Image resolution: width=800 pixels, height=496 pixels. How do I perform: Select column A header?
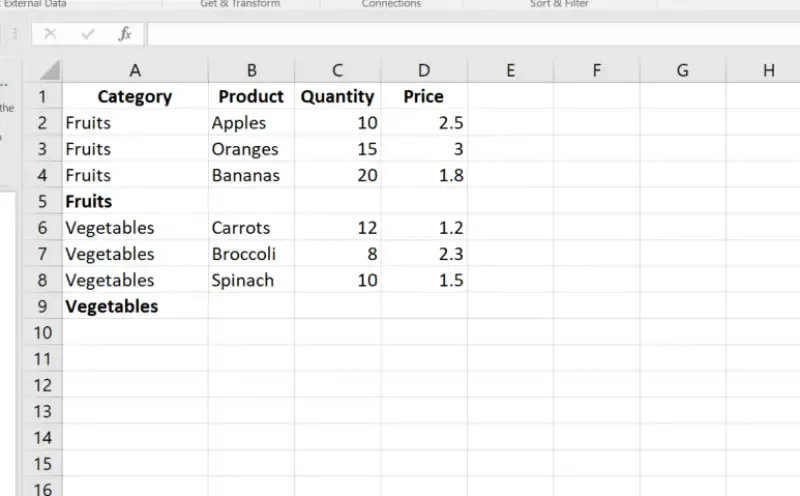coord(135,70)
